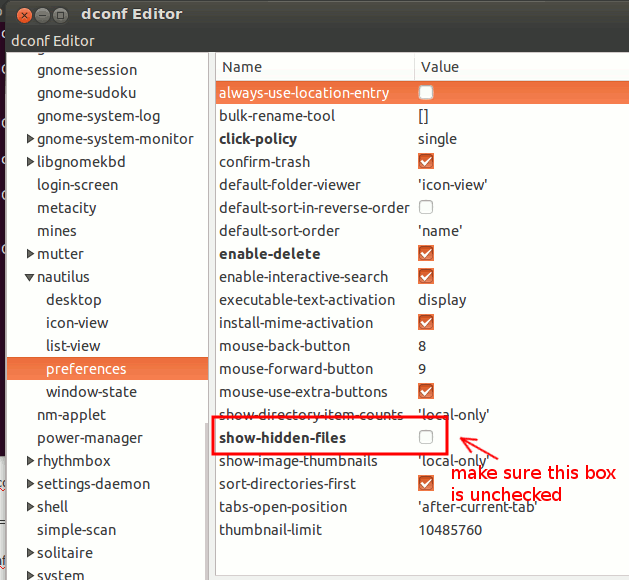Expand the libgnomekbd tree node
The width and height of the screenshot is (629, 580).
coord(30,162)
